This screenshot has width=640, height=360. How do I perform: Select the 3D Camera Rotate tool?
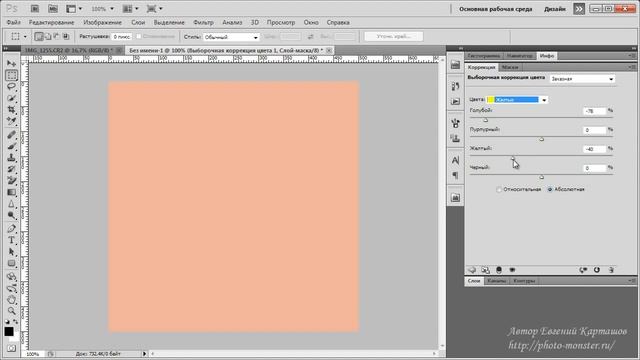pyautogui.click(x=11, y=288)
